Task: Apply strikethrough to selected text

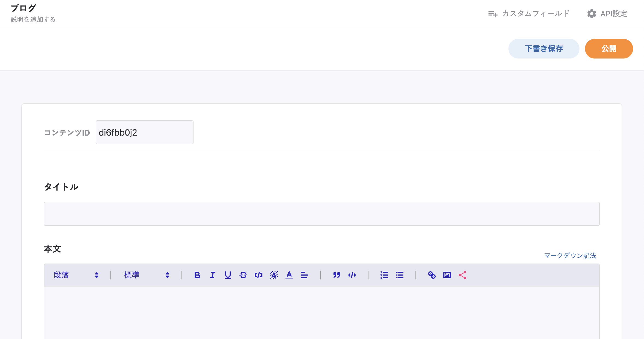Action: pyautogui.click(x=243, y=275)
